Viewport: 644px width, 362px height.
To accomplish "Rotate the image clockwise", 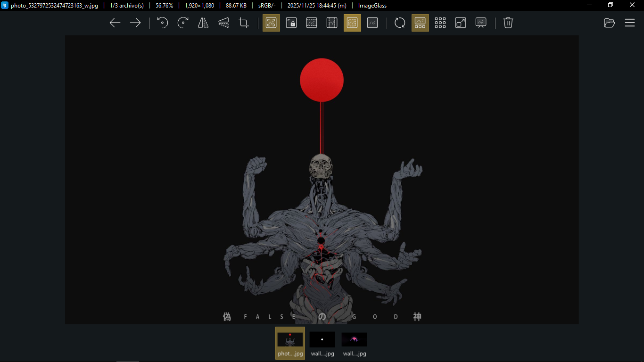I will 183,23.
